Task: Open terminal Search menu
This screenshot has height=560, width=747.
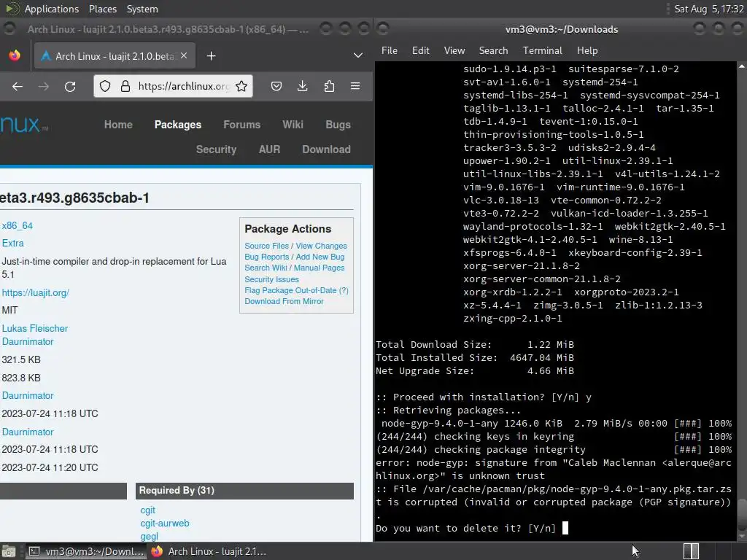Action: [x=493, y=50]
